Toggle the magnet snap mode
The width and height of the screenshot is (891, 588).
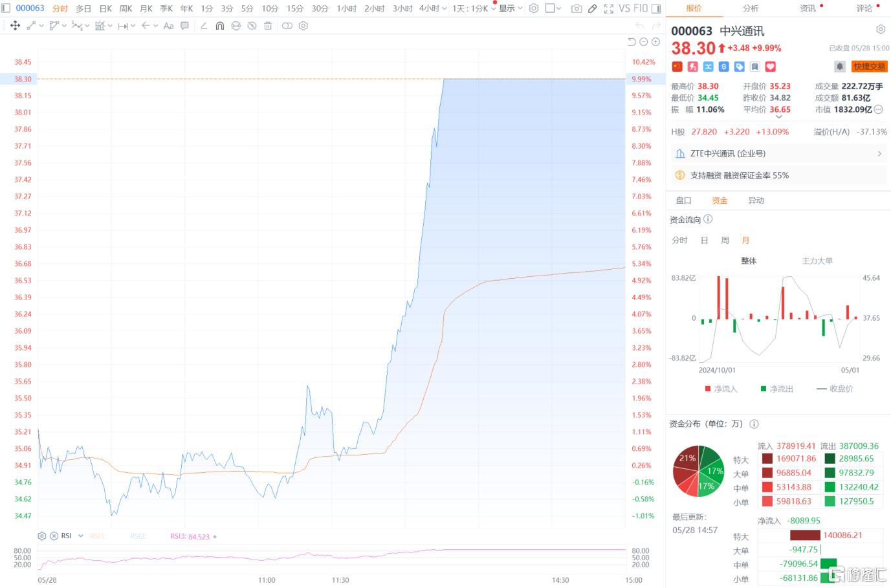tap(220, 26)
